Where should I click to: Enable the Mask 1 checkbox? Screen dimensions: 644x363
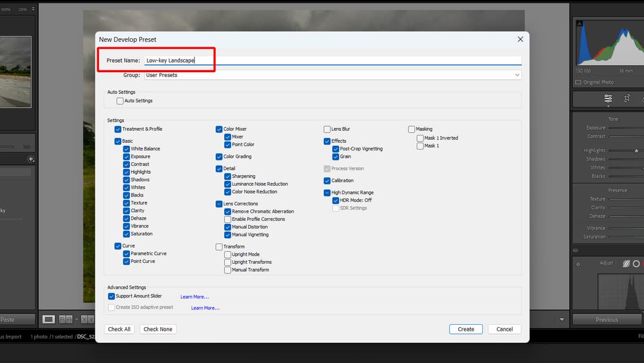420,146
